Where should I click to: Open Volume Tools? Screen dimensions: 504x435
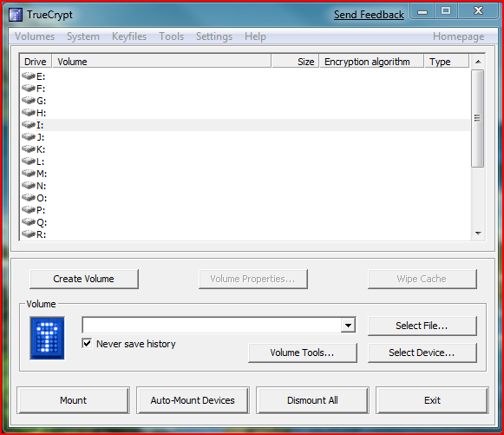click(303, 353)
